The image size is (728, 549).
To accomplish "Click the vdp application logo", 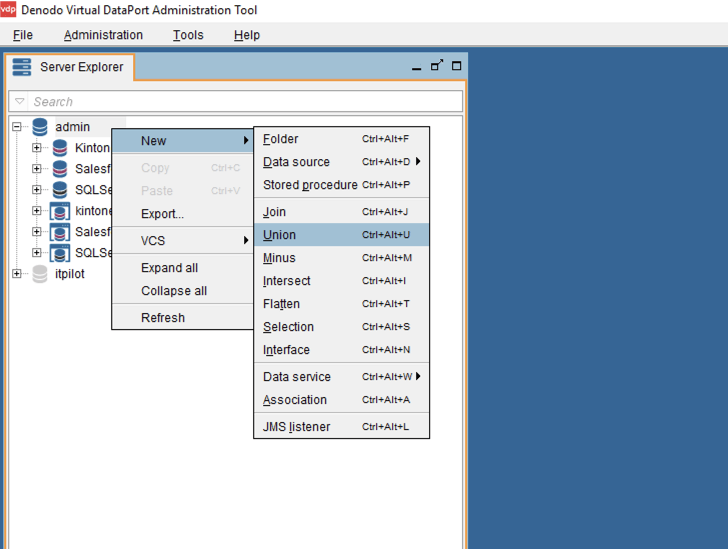I will (8, 9).
